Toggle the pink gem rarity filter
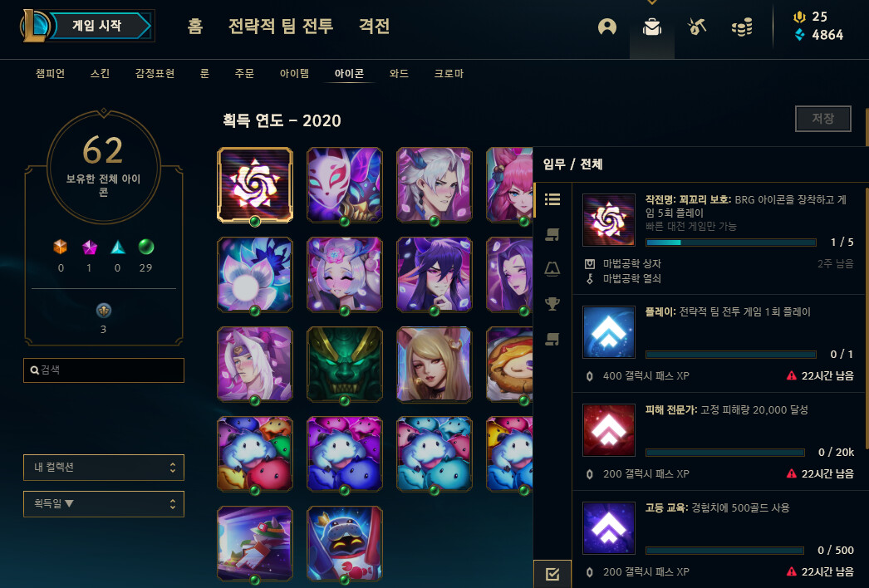Screen dimensions: 869x588 (x=89, y=247)
